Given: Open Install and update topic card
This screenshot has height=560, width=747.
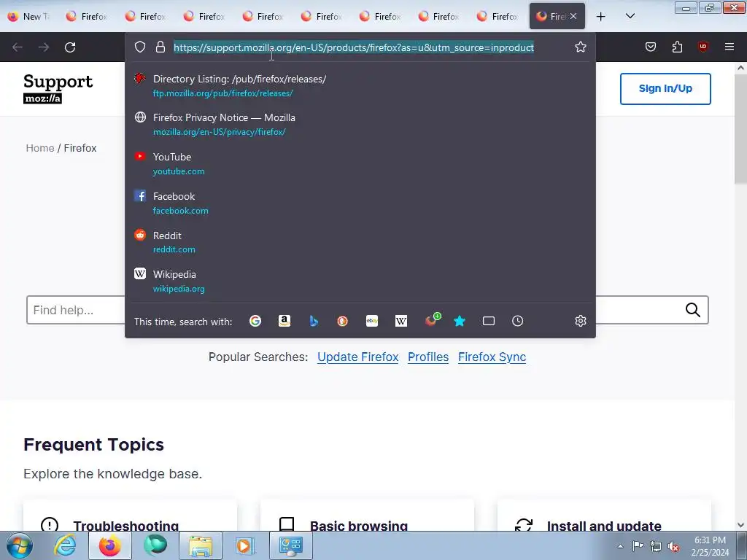Looking at the screenshot, I should (604, 517).
